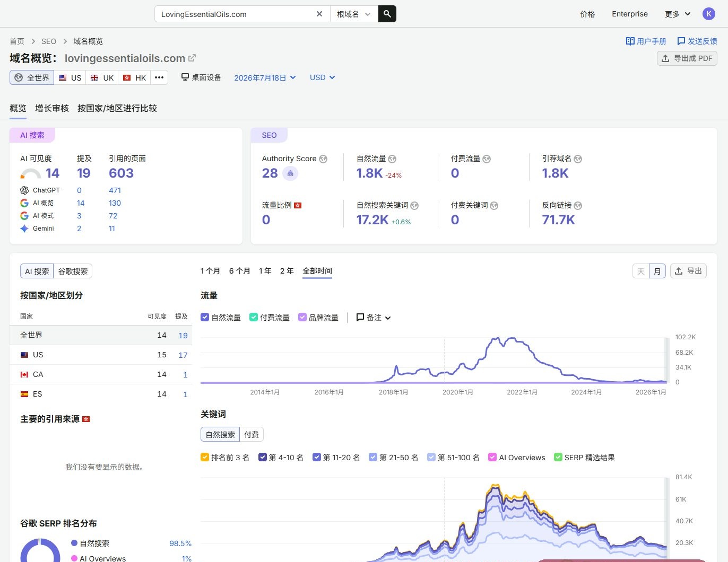
Task: Click HK flag beside 流量比例
Action: 298,205
